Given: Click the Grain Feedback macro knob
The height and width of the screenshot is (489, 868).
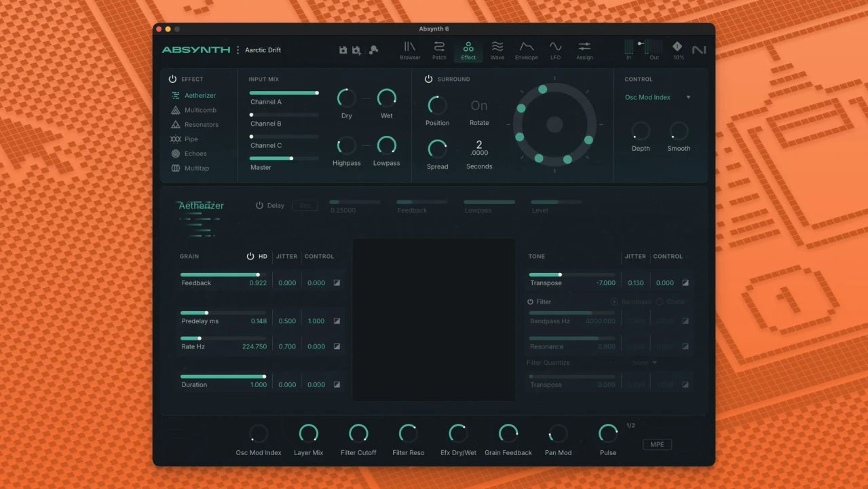Looking at the screenshot, I should click(508, 433).
